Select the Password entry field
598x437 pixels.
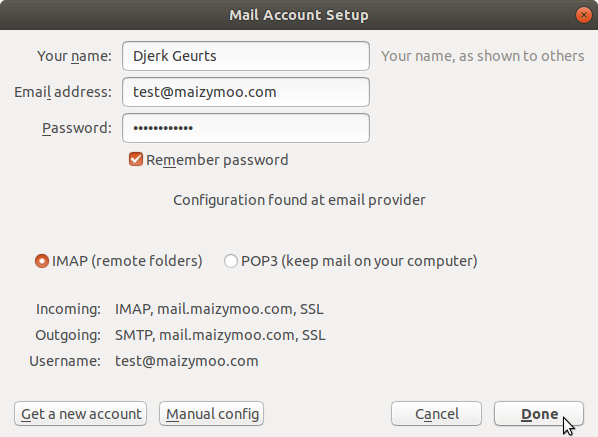coord(246,128)
